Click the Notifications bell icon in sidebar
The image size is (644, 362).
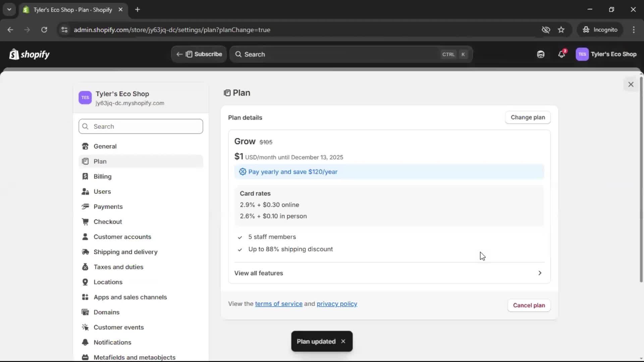(85, 343)
